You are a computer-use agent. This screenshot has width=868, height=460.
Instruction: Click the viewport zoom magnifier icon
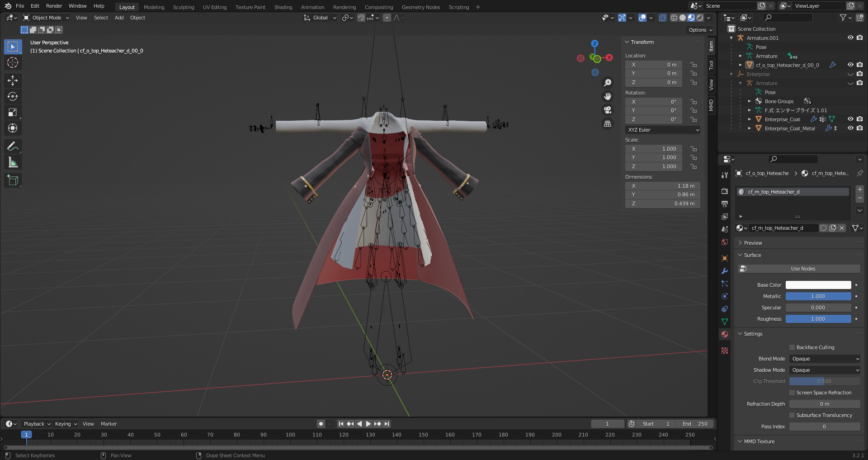(608, 83)
